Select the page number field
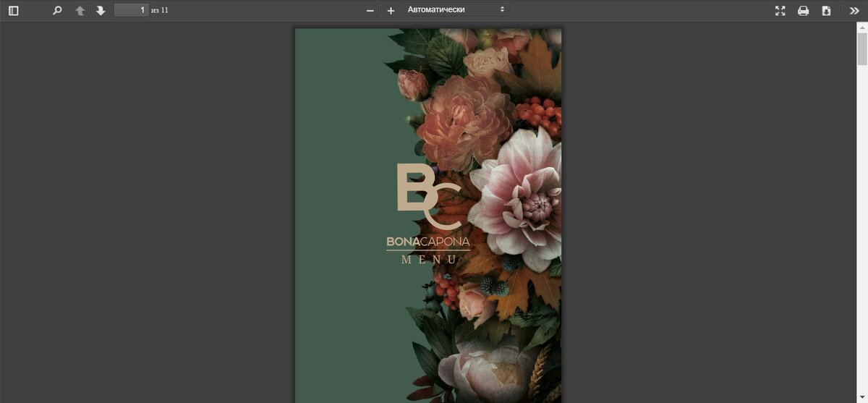 click(x=131, y=10)
